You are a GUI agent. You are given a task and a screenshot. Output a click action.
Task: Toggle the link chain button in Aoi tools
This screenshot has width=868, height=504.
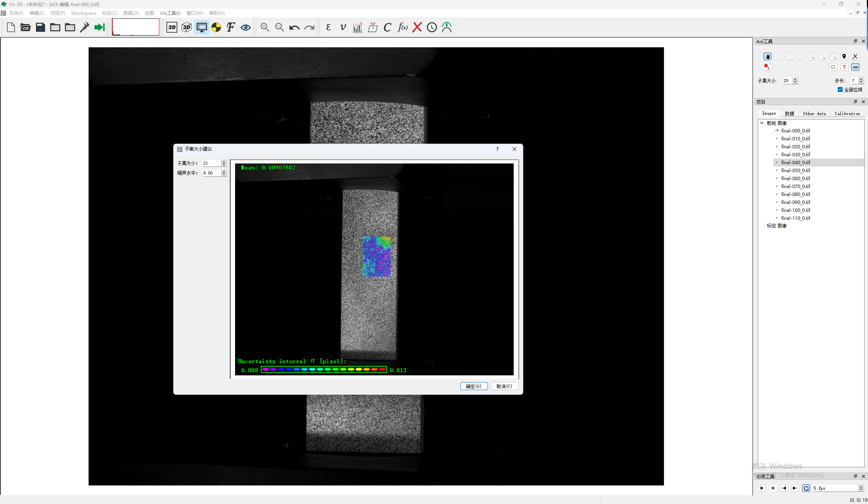click(855, 67)
